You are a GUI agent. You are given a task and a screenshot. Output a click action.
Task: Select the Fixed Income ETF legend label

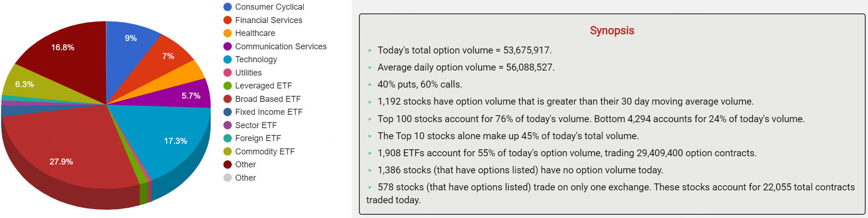coord(269,112)
